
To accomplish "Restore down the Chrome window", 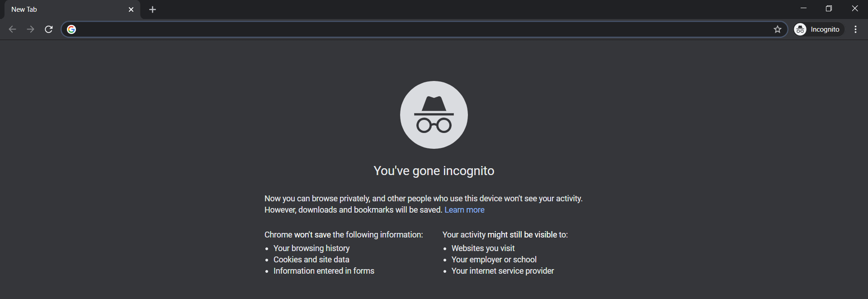I will click(x=829, y=8).
